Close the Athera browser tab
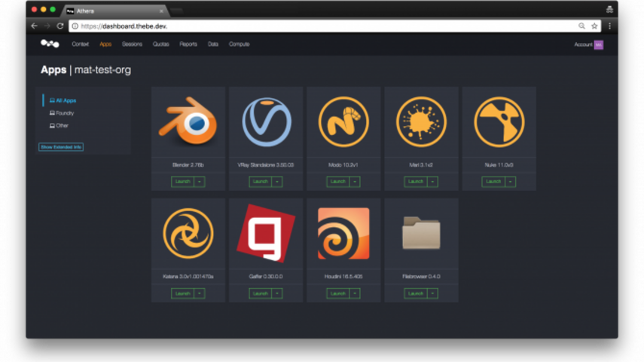Image resolution: width=644 pixels, height=362 pixels. point(161,11)
